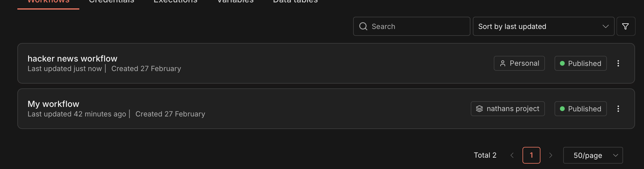Go to pagination page 1

tap(531, 155)
